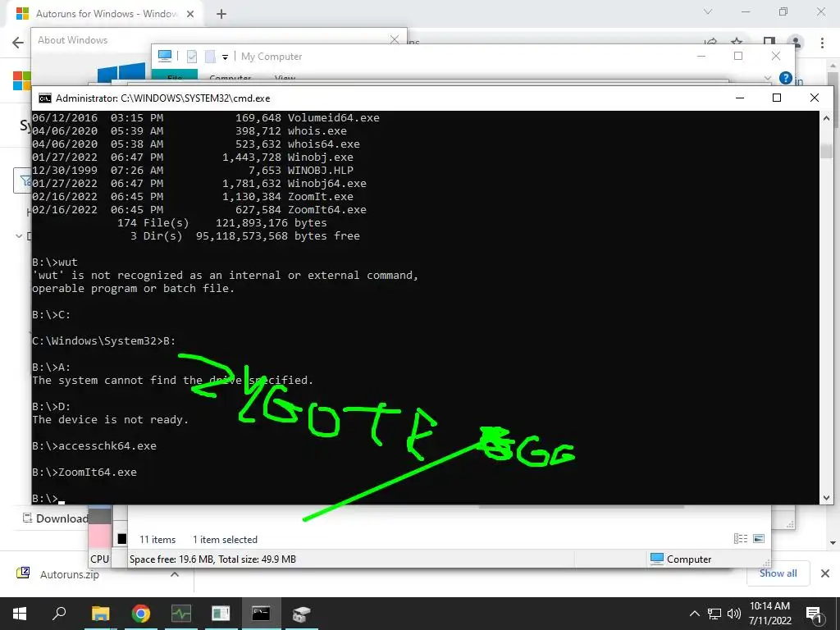Close the Autoruns for Windows tab
Screen dimensions: 840x630
[190, 14]
